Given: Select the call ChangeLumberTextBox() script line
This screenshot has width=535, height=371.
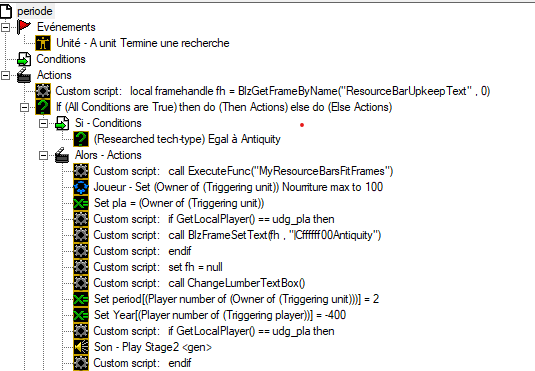Looking at the screenshot, I should click(199, 283).
